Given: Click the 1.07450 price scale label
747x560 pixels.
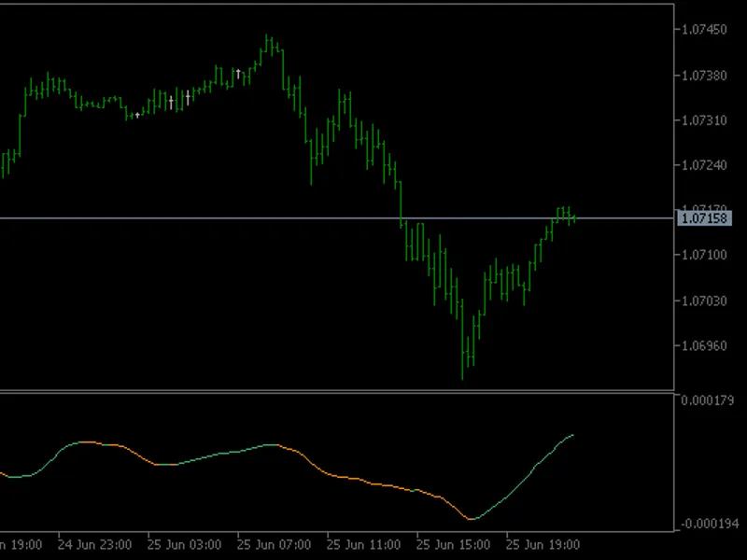Looking at the screenshot, I should (704, 30).
